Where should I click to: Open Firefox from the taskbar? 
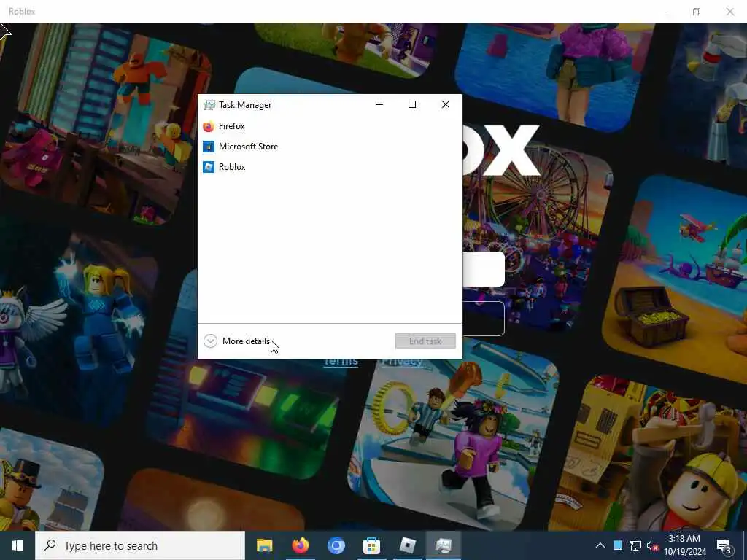coord(300,545)
